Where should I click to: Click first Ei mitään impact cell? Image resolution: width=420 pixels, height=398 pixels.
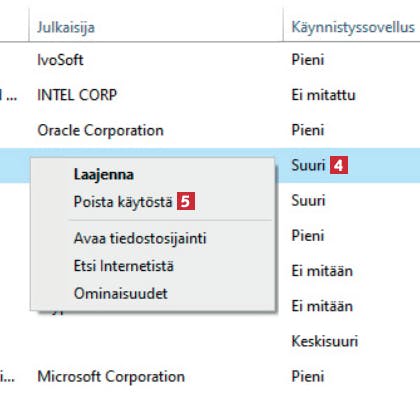point(322,271)
